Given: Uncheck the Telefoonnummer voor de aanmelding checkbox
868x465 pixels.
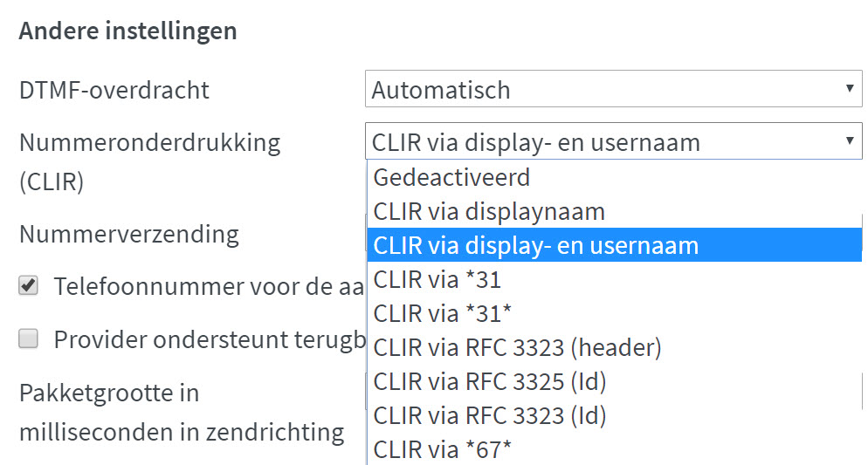Looking at the screenshot, I should (29, 285).
